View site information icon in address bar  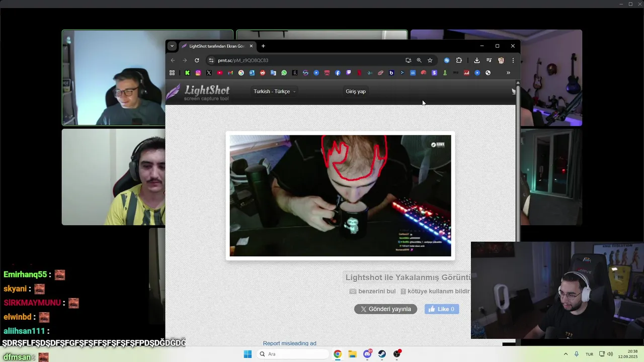coord(211,60)
